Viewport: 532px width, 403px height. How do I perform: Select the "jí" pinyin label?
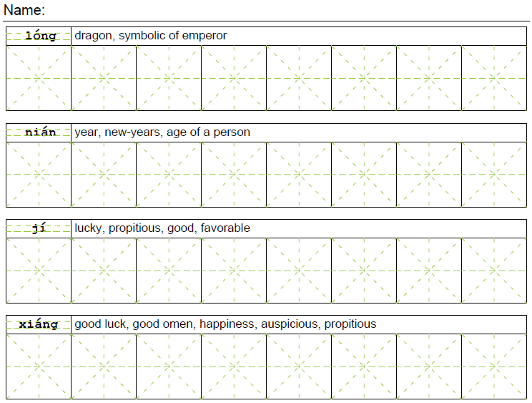[x=39, y=228]
